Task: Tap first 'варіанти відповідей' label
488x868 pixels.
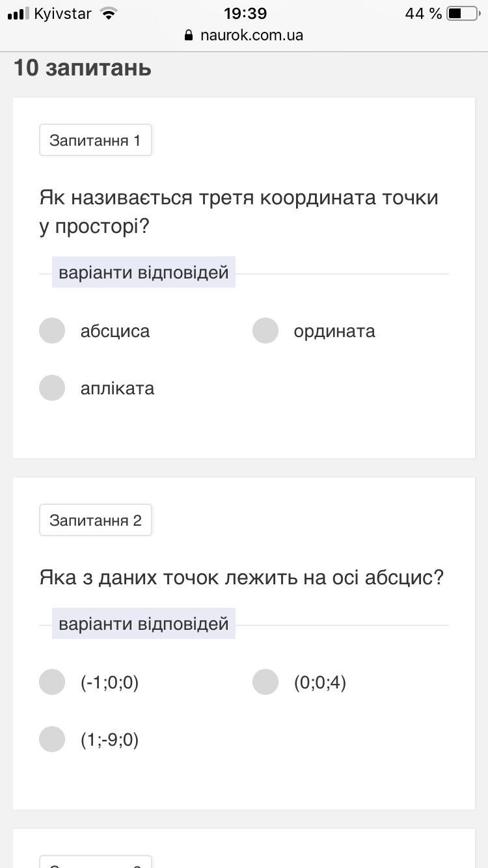Action: pos(144,272)
